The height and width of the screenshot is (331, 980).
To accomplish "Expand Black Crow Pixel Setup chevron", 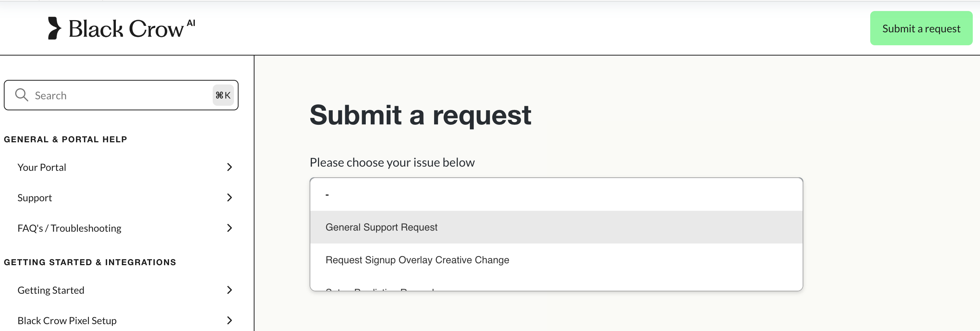I will coord(229,321).
